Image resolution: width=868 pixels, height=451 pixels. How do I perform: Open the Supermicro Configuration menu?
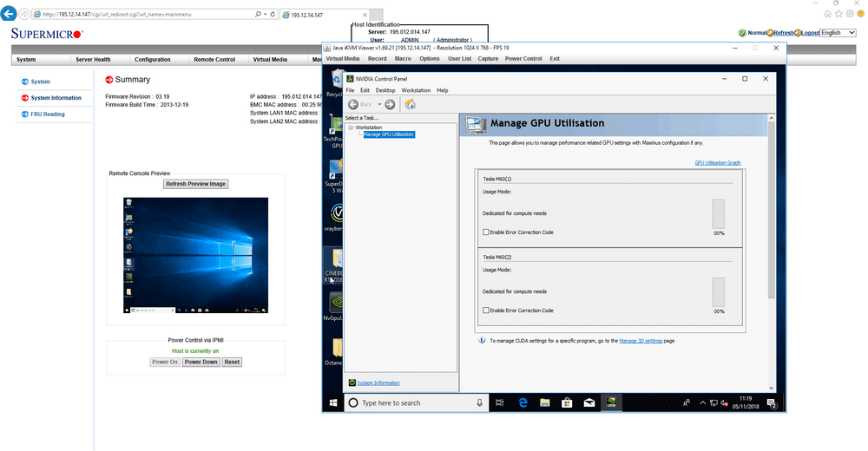152,60
